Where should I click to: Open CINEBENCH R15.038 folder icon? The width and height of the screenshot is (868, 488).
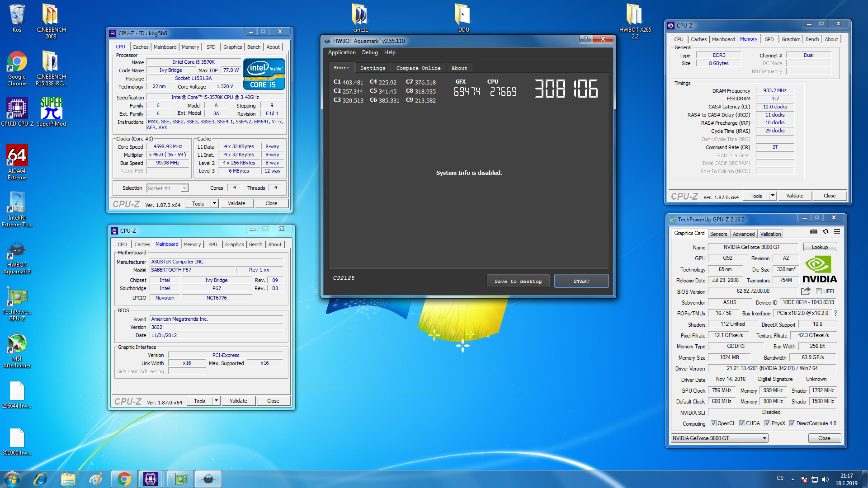point(51,68)
